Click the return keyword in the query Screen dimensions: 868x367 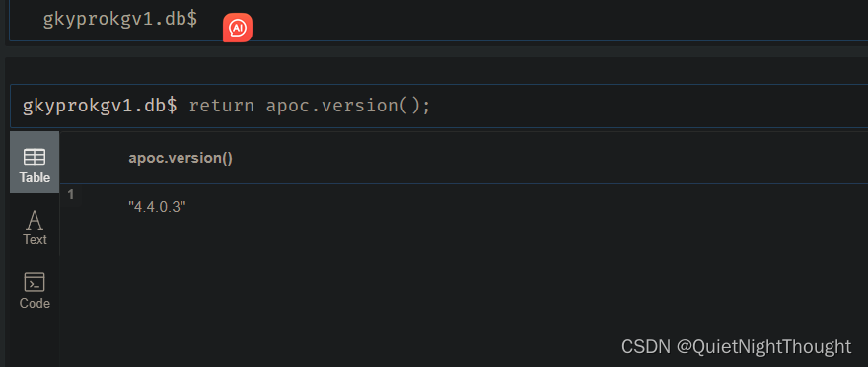tap(221, 106)
